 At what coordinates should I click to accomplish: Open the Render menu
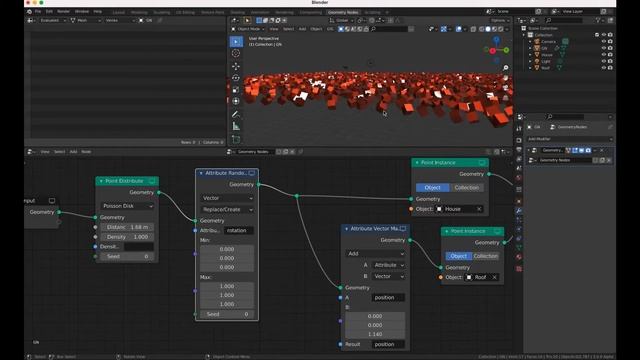coord(63,11)
